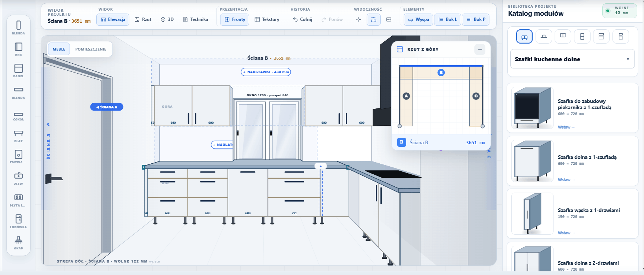644x275 pixels.
Task: Click the crosshair visibility icon
Action: click(359, 19)
